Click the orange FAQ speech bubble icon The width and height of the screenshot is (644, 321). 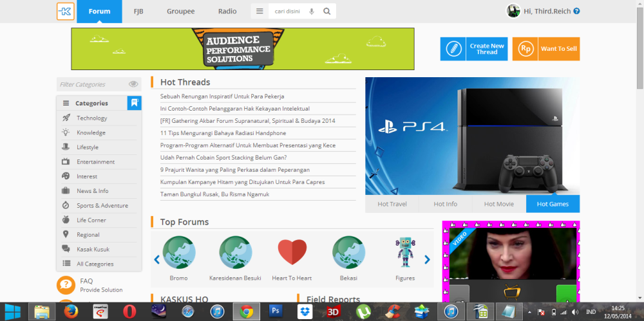coord(66,285)
